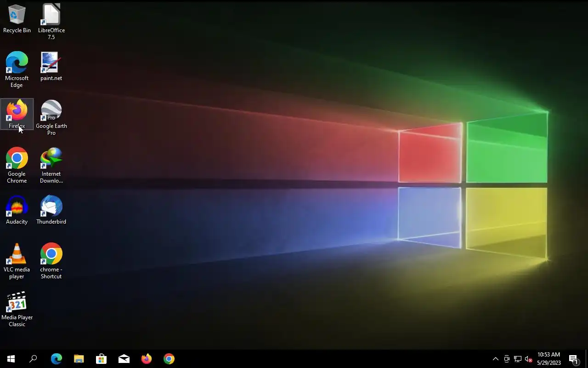Screen dimensions: 588x368
Task: Select the paint.net desktop shortcut
Action: 51,66
